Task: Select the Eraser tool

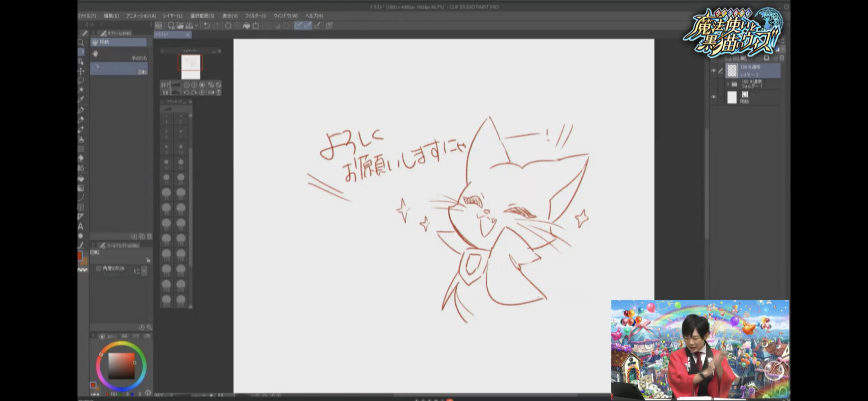Action: point(81,158)
